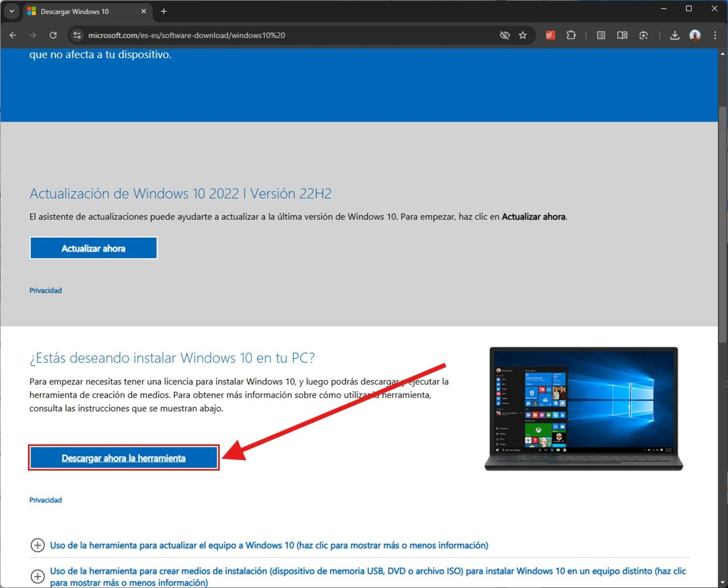Click the browser forward arrow
728x588 pixels.
click(x=33, y=35)
